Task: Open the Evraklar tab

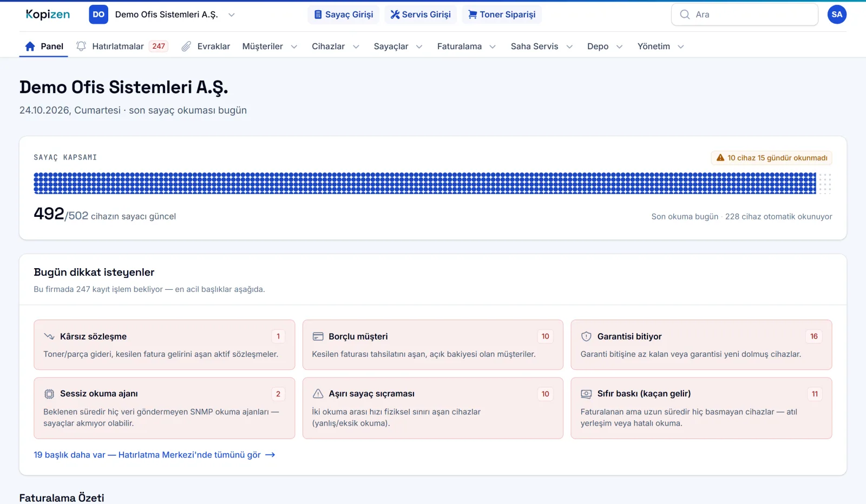Action: pos(206,47)
